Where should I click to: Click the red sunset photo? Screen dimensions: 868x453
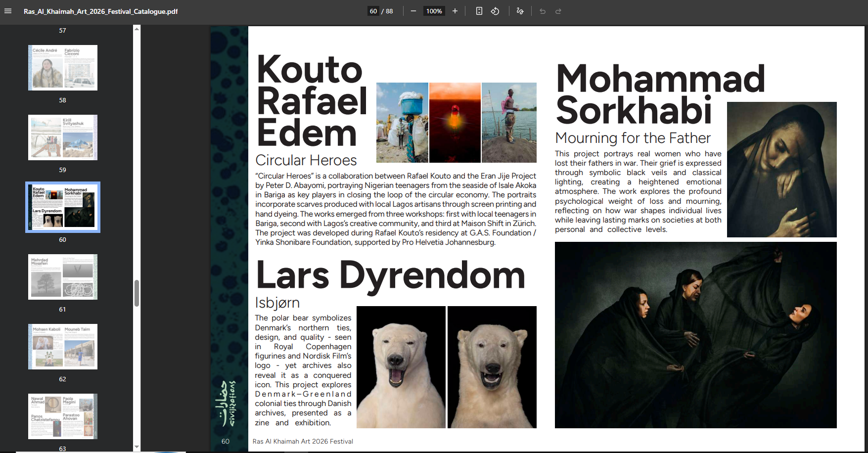(455, 123)
